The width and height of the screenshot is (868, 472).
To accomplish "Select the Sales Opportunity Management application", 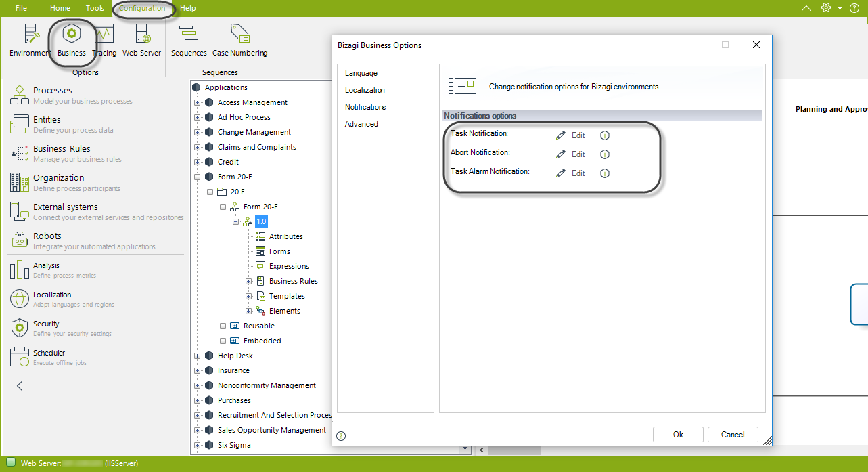I will click(x=272, y=431).
